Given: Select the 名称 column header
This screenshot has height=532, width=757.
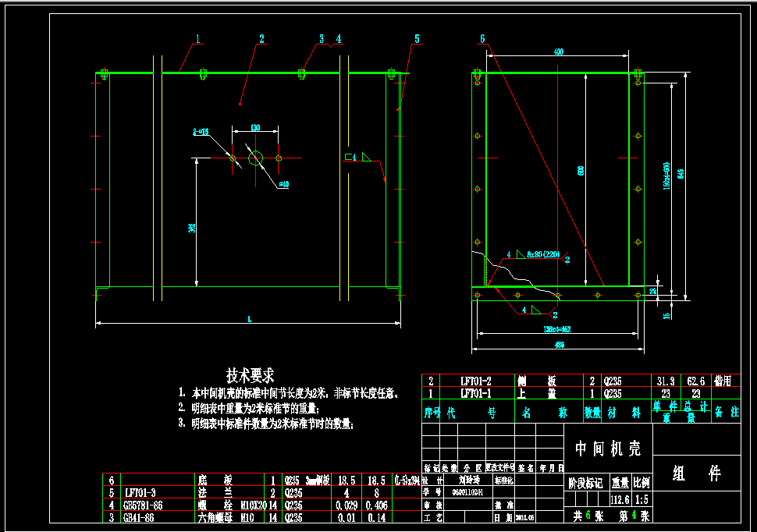Looking at the screenshot, I should point(544,413).
